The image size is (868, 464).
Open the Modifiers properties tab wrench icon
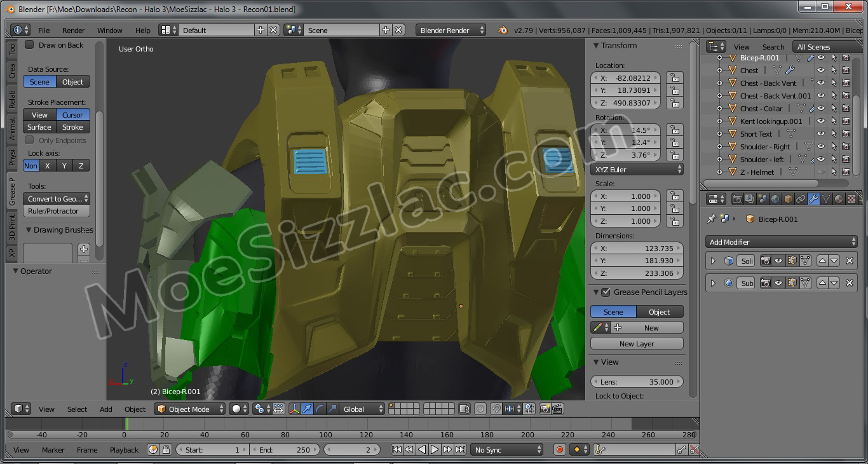pos(813,199)
